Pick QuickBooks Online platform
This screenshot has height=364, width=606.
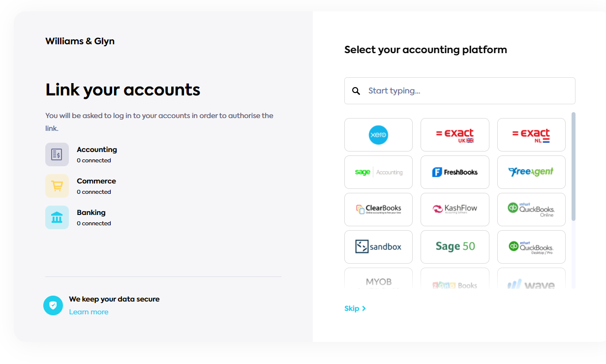531,210
